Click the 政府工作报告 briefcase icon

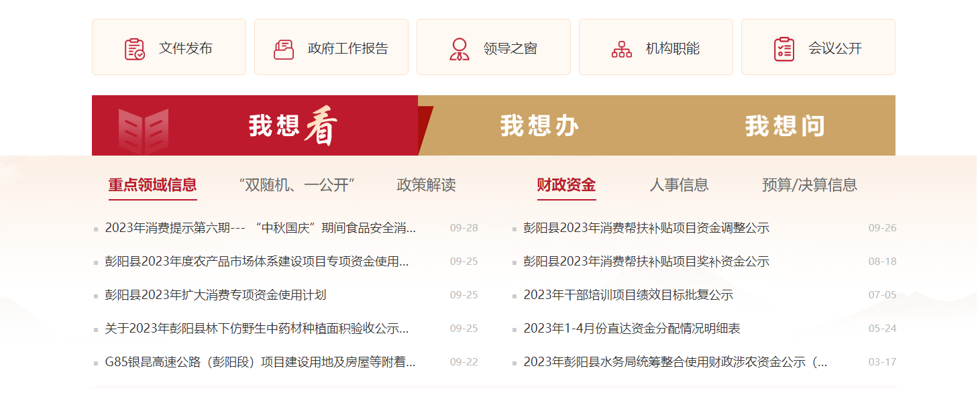click(285, 46)
